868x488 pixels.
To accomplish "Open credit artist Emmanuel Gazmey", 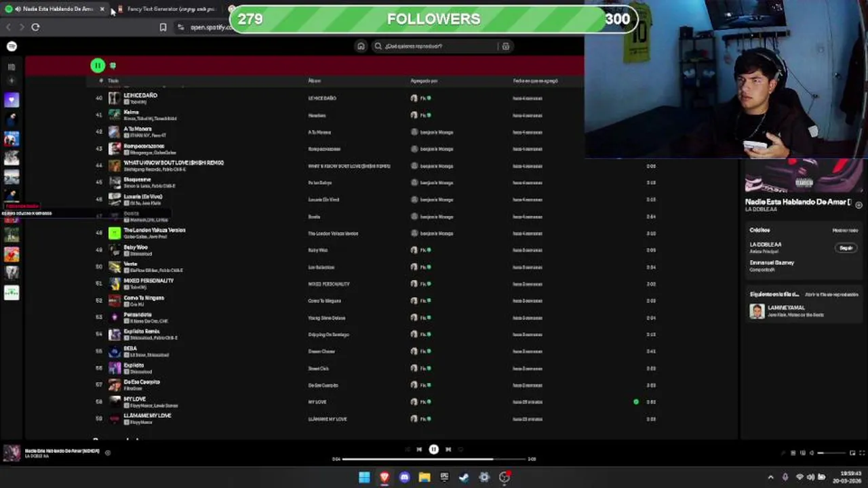I will pyautogui.click(x=772, y=263).
